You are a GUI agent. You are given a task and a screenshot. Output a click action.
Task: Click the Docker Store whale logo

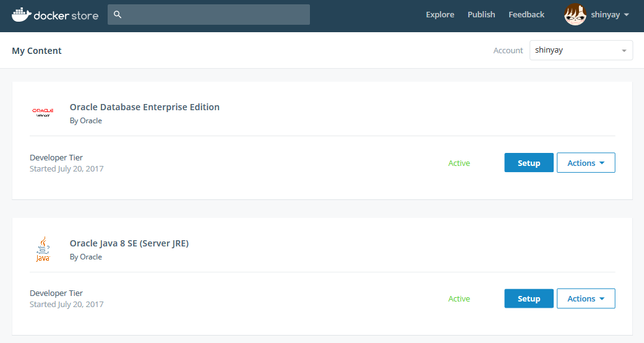(22, 15)
